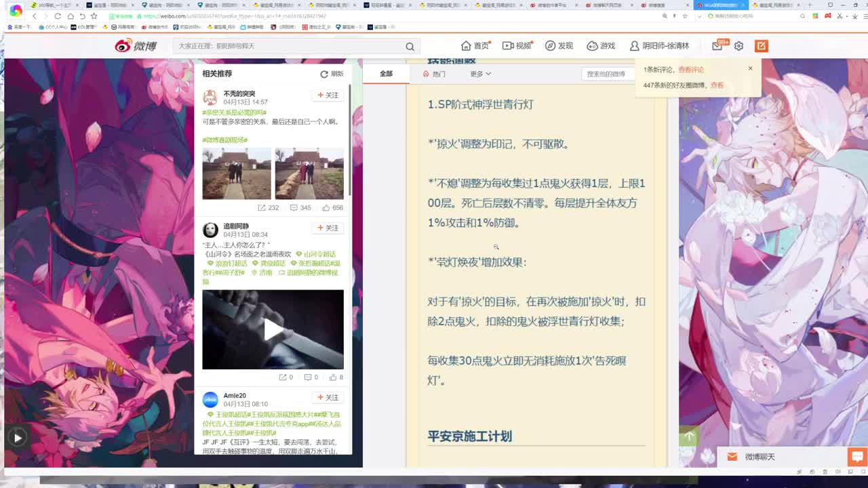Open 游戏 games section
The height and width of the screenshot is (488, 868).
(x=601, y=46)
